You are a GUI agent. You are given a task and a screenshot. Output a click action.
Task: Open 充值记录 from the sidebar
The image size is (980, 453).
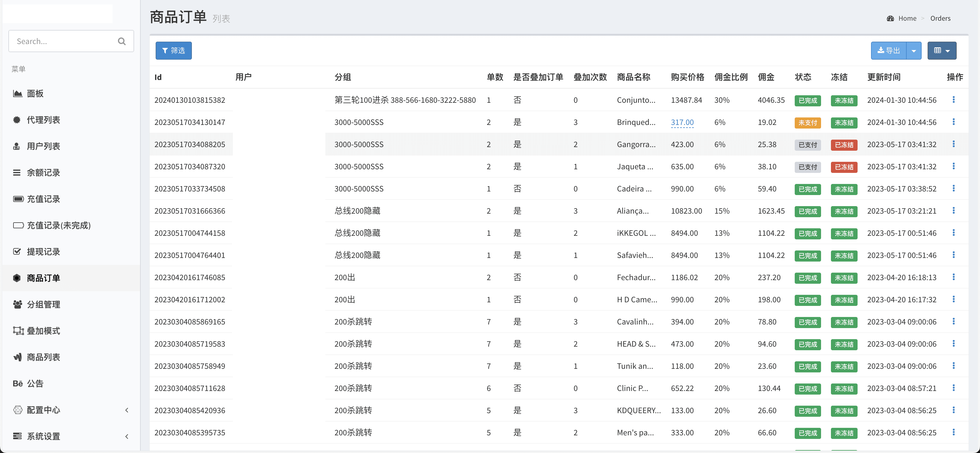click(x=43, y=199)
